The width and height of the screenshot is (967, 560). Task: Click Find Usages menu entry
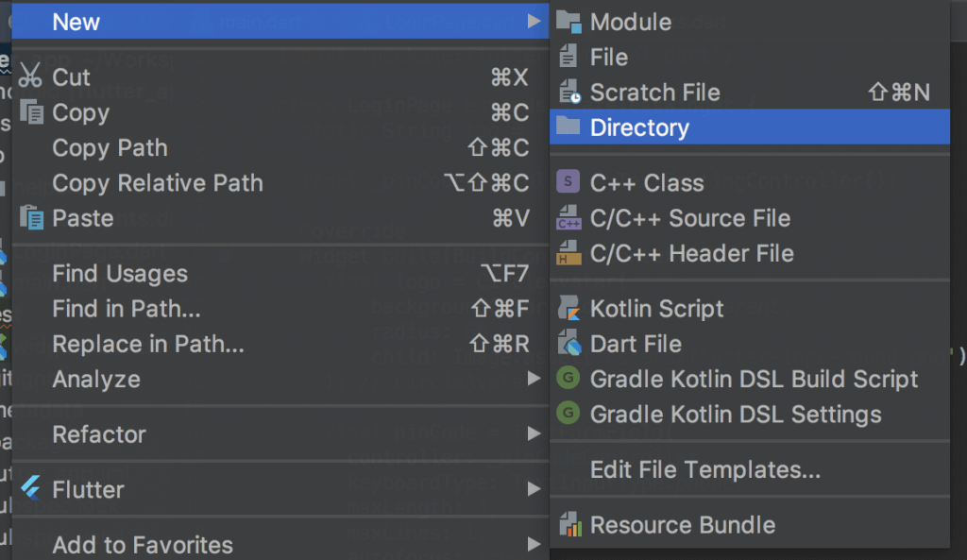(120, 273)
